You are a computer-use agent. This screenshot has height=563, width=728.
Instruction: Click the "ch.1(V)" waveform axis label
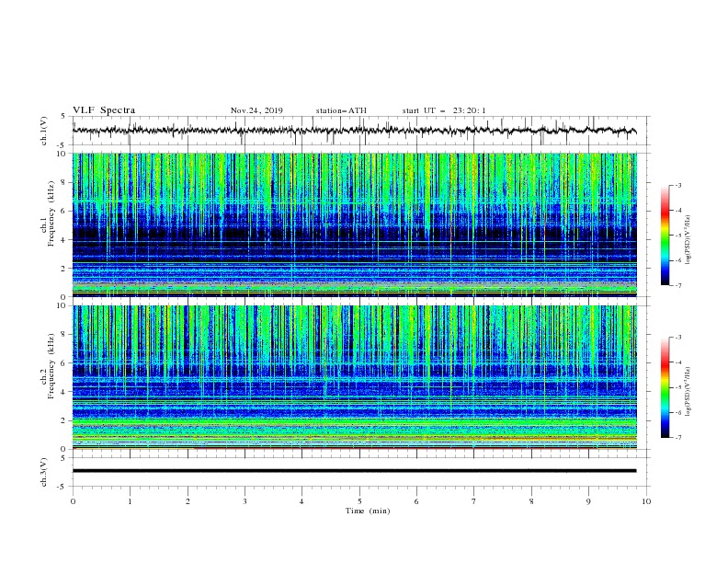tap(44, 131)
